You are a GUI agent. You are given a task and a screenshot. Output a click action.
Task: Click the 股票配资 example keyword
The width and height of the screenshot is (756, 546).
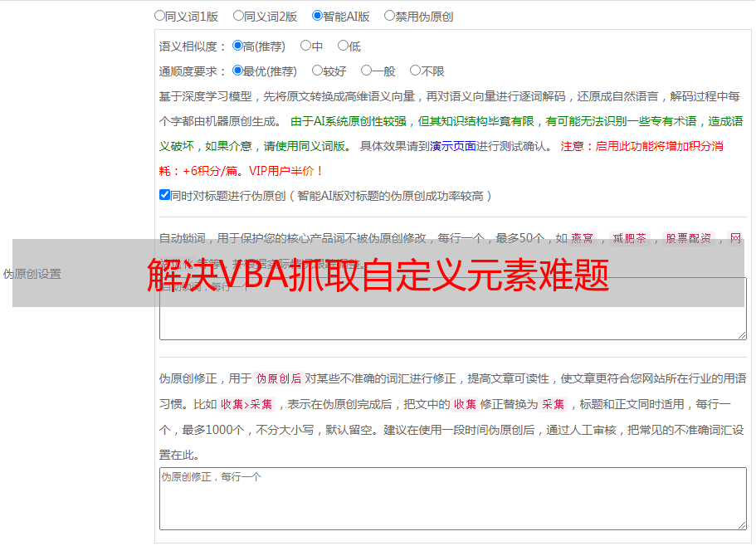pyautogui.click(x=689, y=238)
